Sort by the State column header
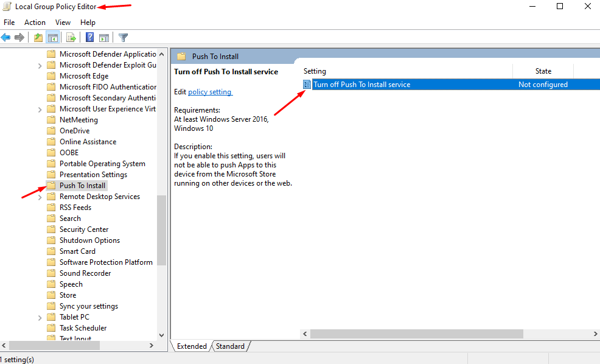The image size is (600, 364). 543,71
